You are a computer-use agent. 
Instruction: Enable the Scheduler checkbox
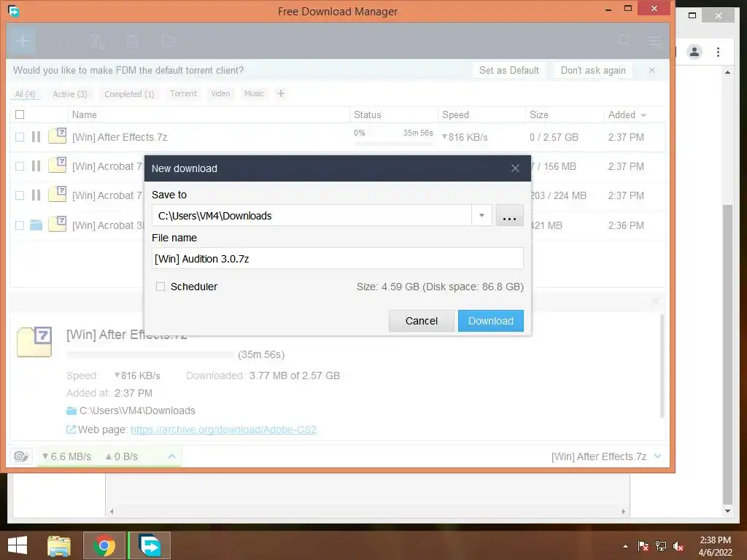[160, 287]
